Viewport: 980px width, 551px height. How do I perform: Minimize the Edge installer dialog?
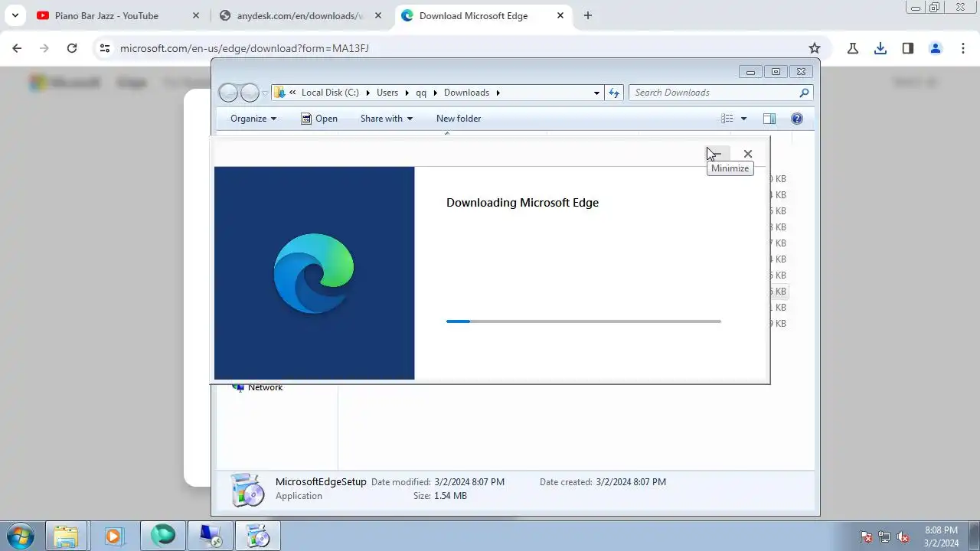click(x=717, y=154)
